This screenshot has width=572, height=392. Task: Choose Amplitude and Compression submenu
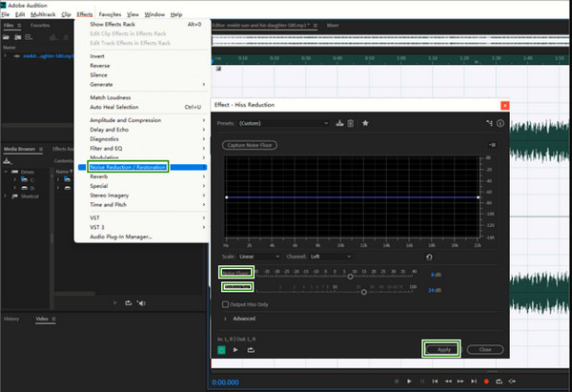[x=142, y=120]
